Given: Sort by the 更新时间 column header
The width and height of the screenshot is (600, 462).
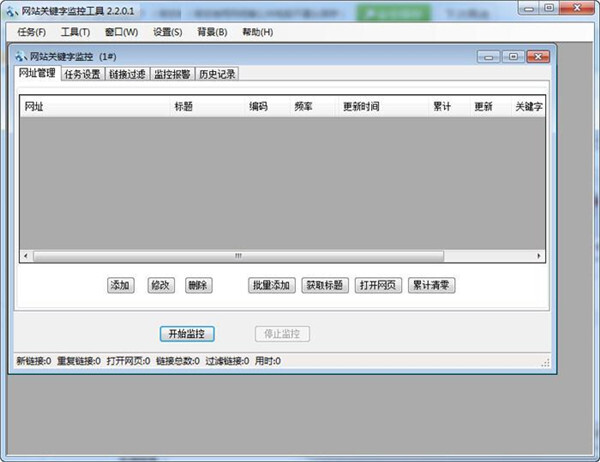Looking at the screenshot, I should click(383, 106).
